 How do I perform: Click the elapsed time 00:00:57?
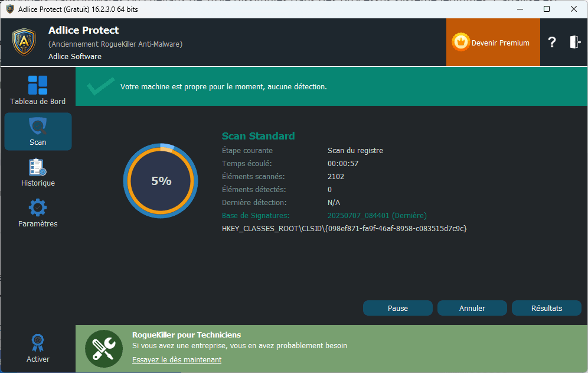tap(343, 163)
